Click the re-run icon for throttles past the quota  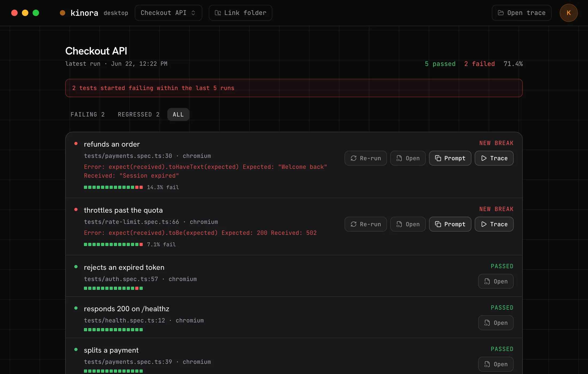(354, 224)
